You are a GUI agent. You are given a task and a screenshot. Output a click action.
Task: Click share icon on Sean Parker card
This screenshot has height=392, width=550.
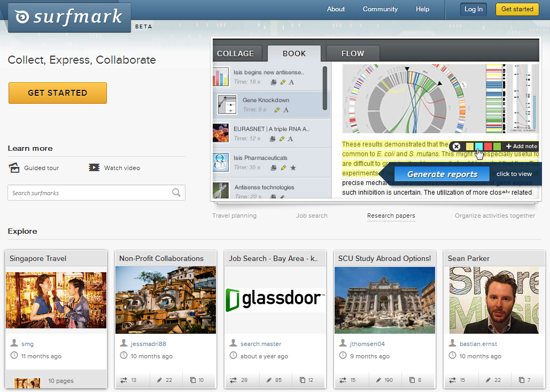coord(453,380)
